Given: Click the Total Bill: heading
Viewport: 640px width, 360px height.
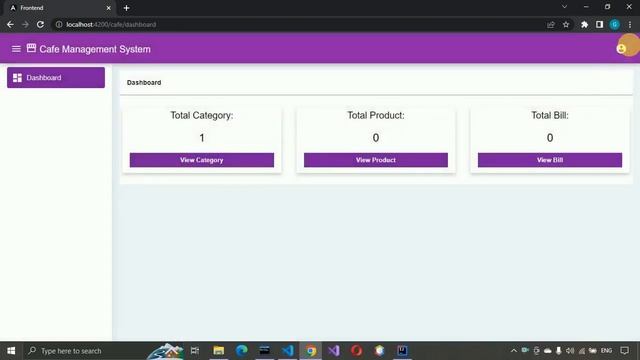Looking at the screenshot, I should coord(550,116).
